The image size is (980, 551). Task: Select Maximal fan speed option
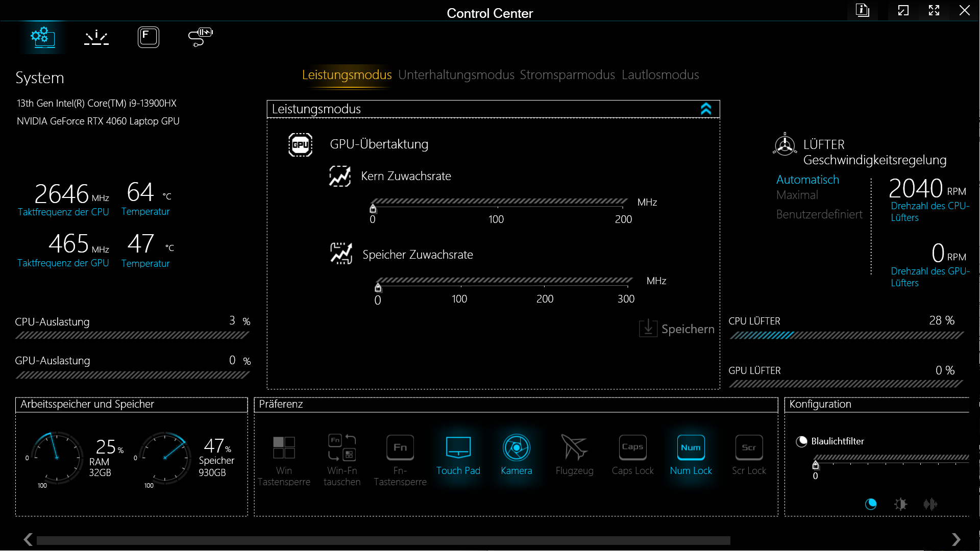[x=797, y=195]
